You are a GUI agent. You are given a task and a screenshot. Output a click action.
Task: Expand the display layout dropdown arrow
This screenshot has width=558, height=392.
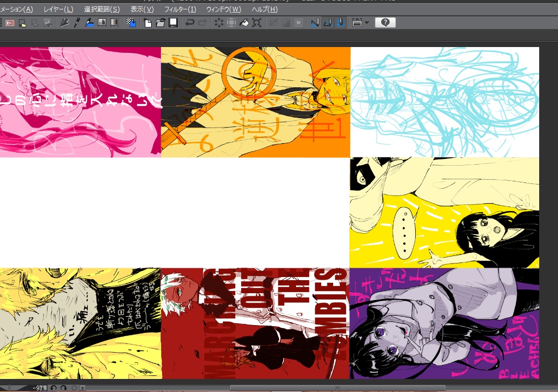click(367, 23)
